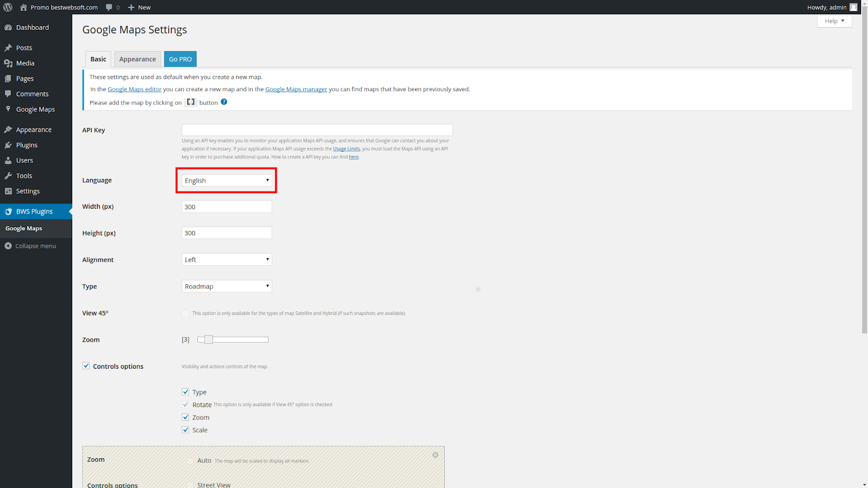Screen dimensions: 868x488
Task: Open the comments bubble icon in admin bar
Action: 109,7
